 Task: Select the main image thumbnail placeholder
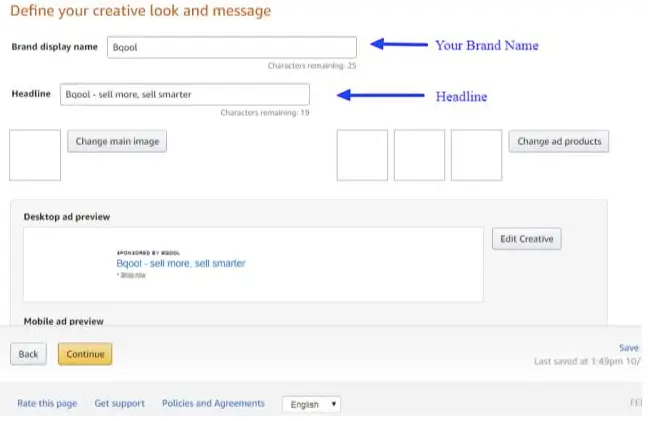click(35, 155)
